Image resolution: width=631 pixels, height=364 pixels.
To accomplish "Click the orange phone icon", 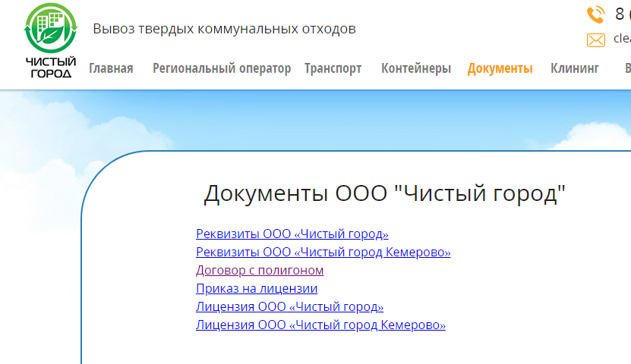I will click(596, 15).
